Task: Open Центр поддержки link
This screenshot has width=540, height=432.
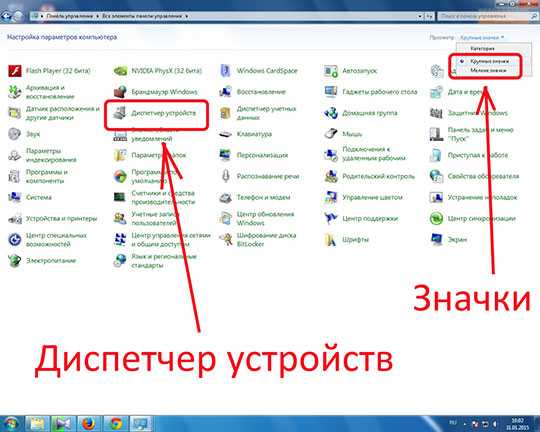Action: [370, 219]
